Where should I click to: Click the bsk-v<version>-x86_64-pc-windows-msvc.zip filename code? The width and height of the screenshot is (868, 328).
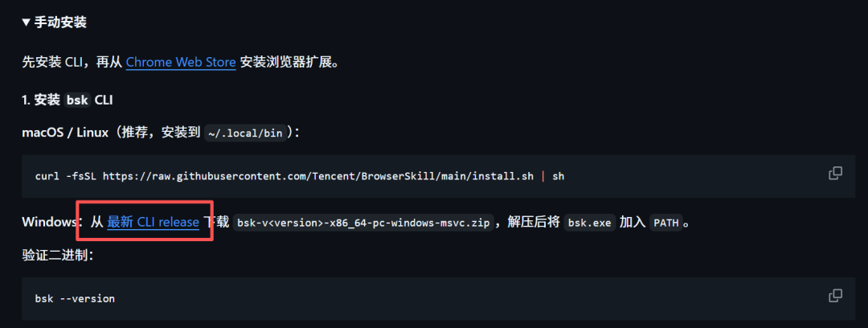click(x=363, y=223)
